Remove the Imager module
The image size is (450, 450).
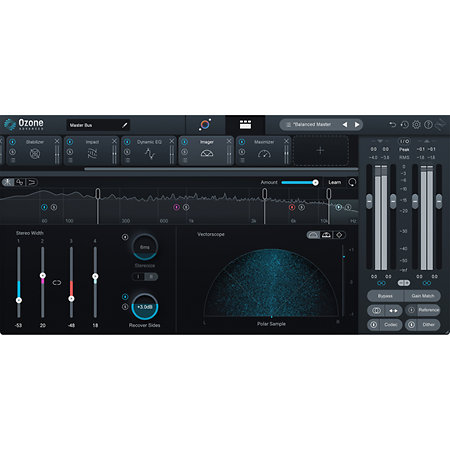[x=229, y=141]
